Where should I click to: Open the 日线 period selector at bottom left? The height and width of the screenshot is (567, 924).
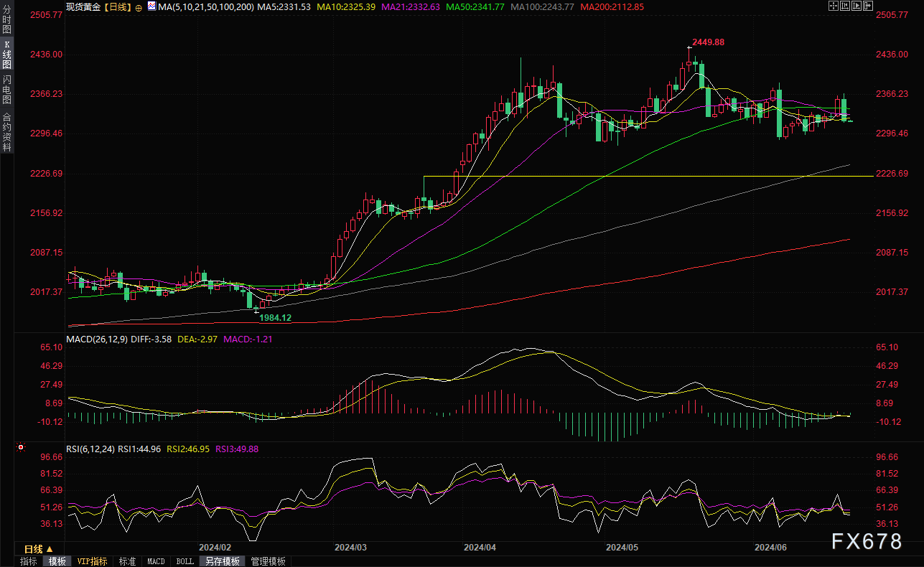tap(39, 549)
